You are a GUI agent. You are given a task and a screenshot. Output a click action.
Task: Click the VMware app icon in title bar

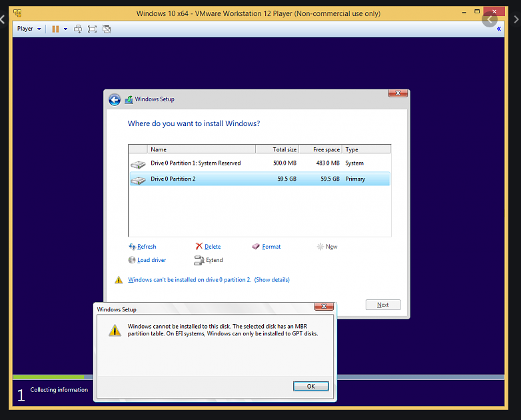pyautogui.click(x=17, y=13)
